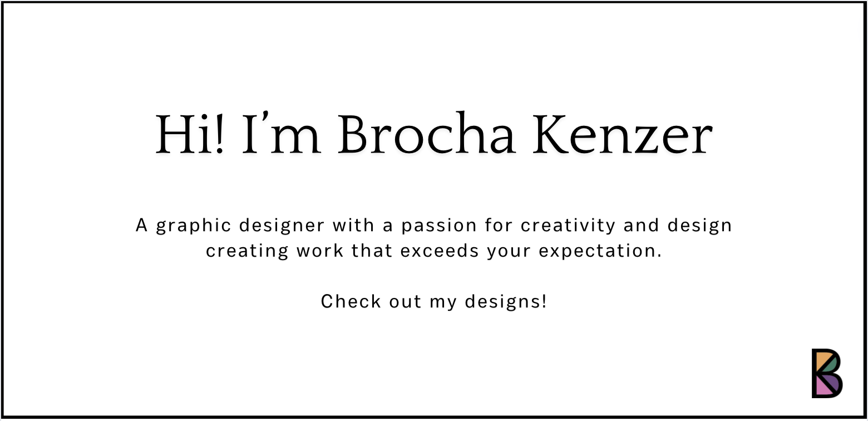
Task: Click the orange segment of the logo
Action: pos(822,359)
